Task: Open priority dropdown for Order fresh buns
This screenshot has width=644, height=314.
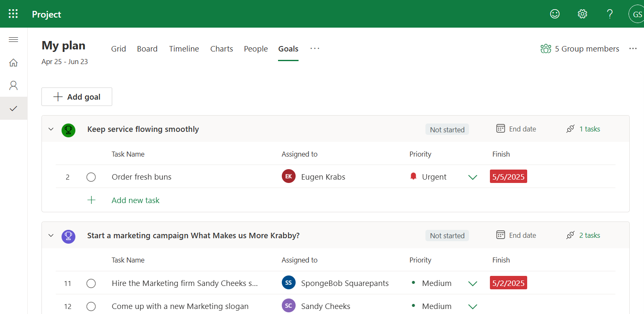Action: click(473, 177)
